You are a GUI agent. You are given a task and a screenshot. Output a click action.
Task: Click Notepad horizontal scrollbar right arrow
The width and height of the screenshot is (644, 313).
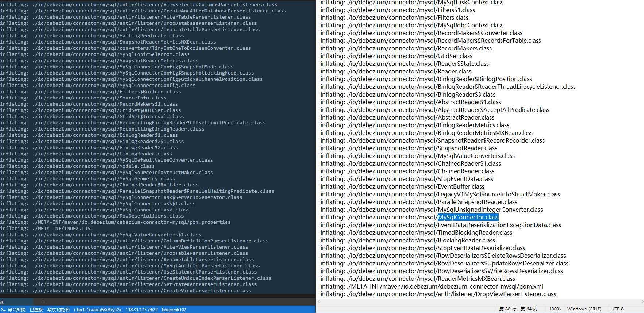pos(642,302)
